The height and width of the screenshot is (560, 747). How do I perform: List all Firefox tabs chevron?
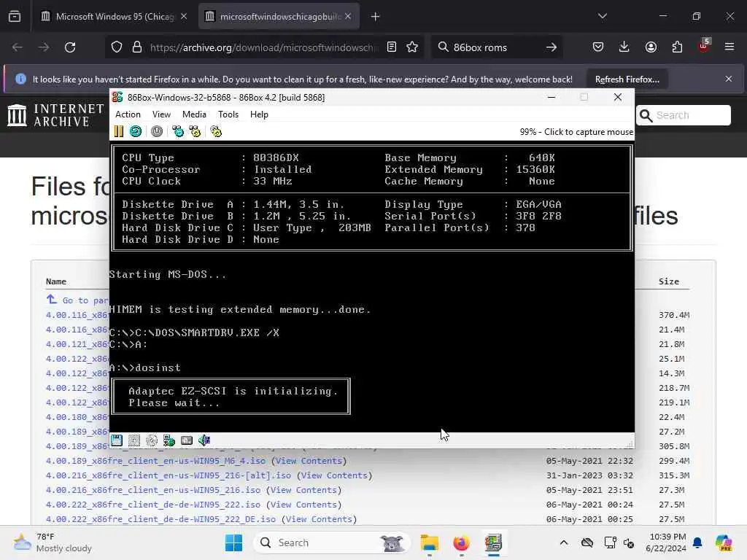coord(603,16)
